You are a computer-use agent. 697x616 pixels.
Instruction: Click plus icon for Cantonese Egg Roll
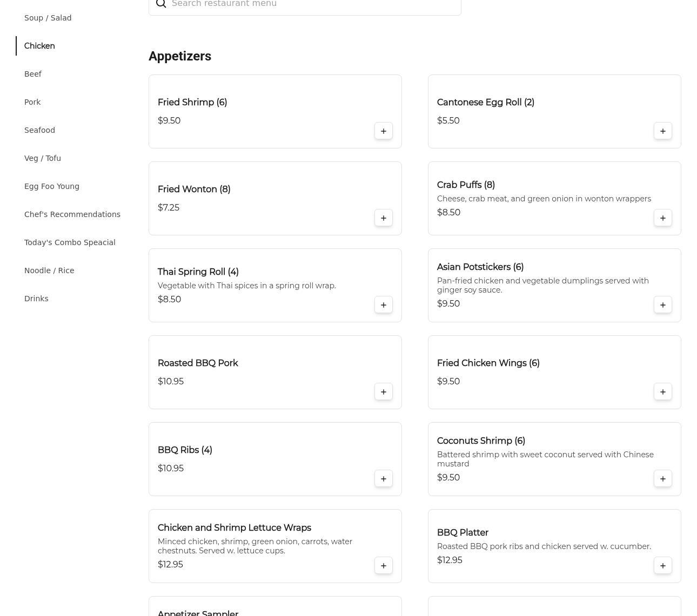coord(662,131)
